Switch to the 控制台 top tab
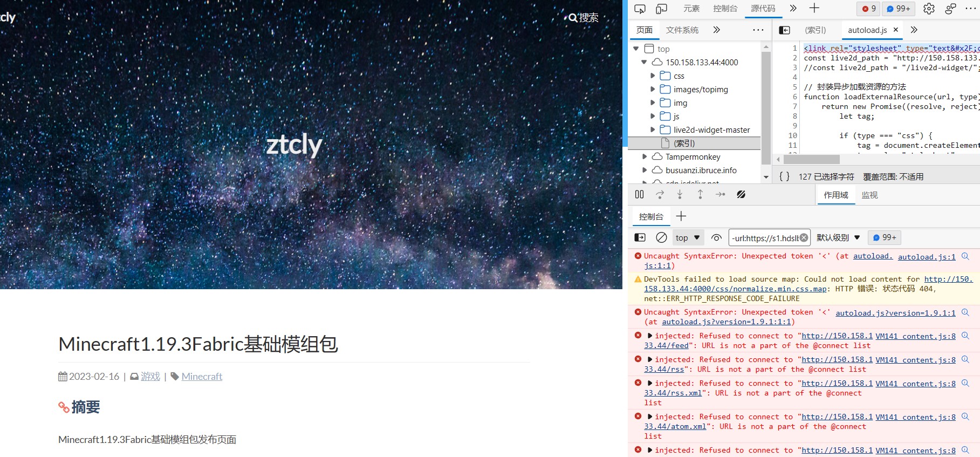This screenshot has height=457, width=980. tap(725, 9)
